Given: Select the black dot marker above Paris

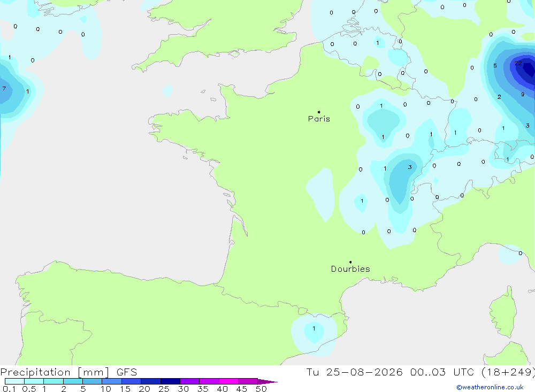Looking at the screenshot, I should pyautogui.click(x=319, y=112).
